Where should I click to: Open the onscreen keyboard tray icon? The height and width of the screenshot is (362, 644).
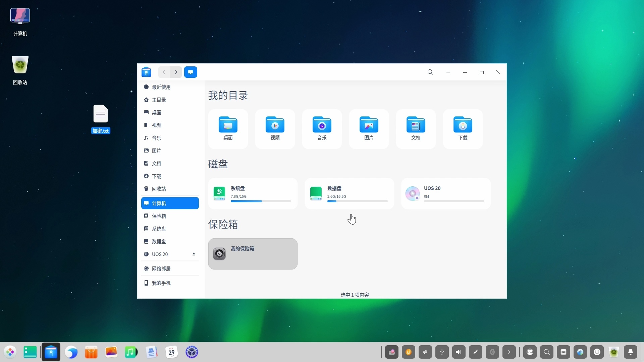point(563,352)
